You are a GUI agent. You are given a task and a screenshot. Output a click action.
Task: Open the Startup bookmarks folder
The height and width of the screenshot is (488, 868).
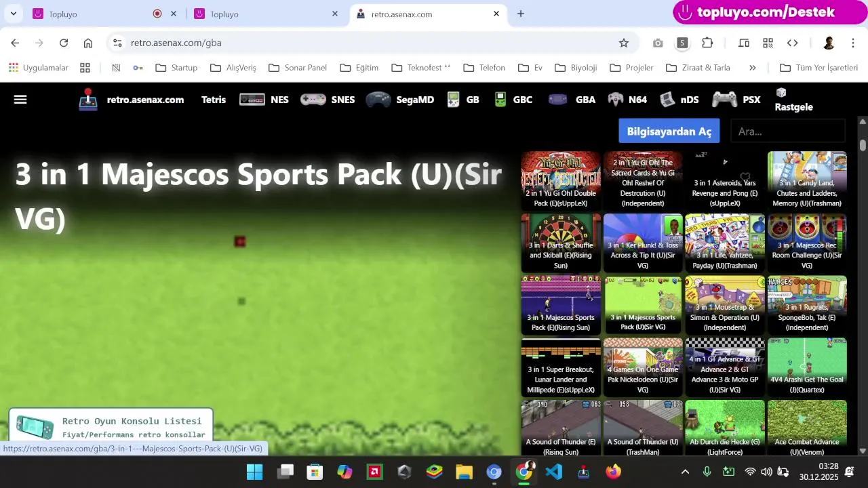tap(176, 68)
